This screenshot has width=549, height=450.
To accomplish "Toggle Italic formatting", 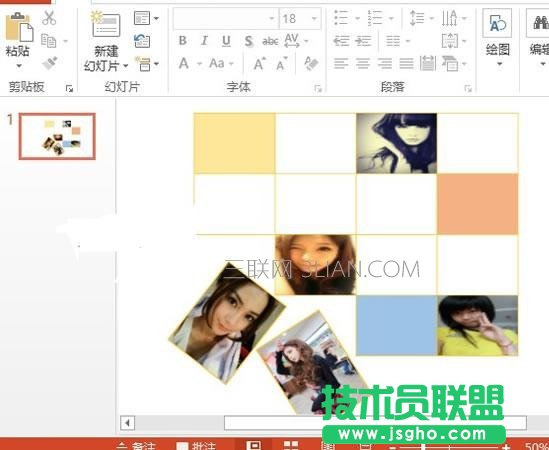I will (204, 41).
